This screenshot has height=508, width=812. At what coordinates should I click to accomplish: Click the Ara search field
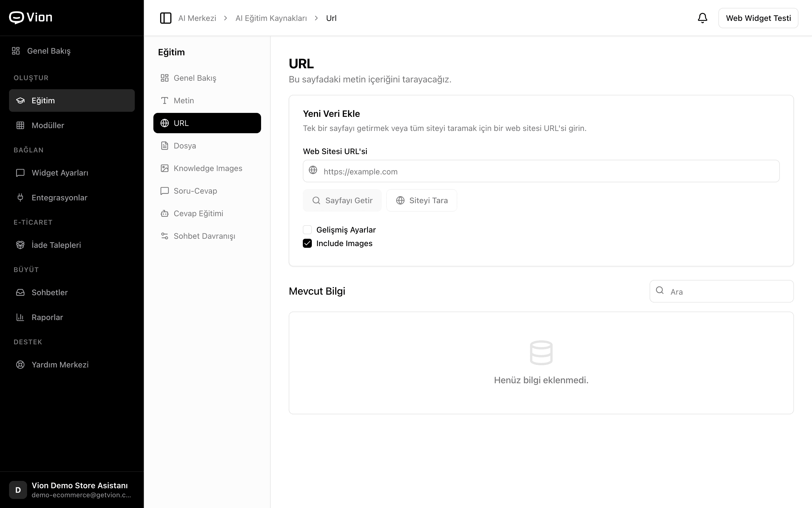pyautogui.click(x=721, y=291)
